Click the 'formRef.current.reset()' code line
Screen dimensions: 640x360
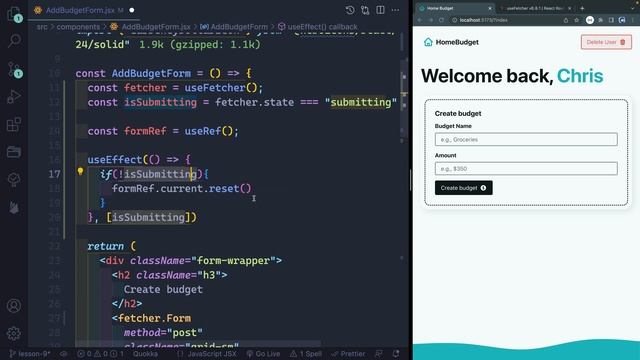[x=182, y=189]
